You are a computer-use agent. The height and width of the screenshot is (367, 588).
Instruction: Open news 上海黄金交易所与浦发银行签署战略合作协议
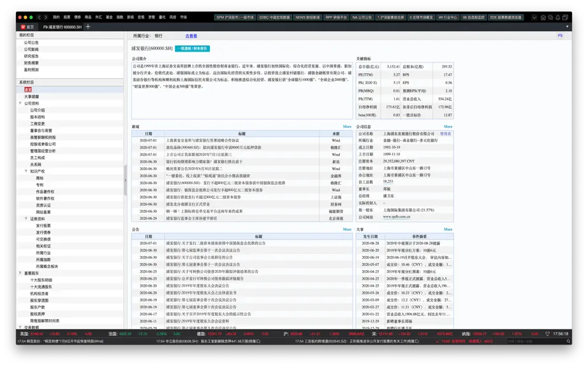(203, 140)
